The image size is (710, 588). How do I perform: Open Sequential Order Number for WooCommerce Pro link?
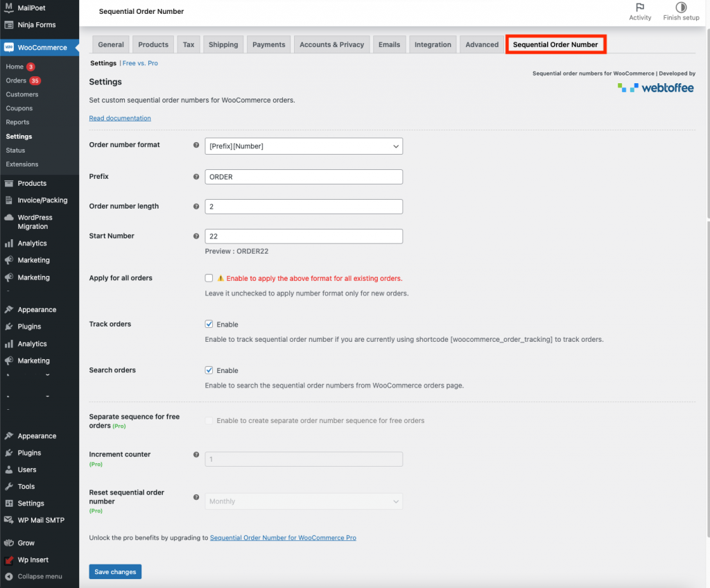[x=283, y=537]
